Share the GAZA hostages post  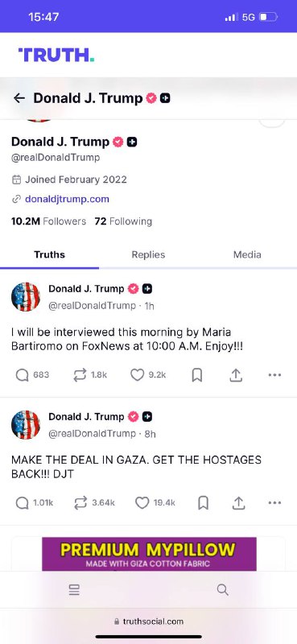[239, 502]
